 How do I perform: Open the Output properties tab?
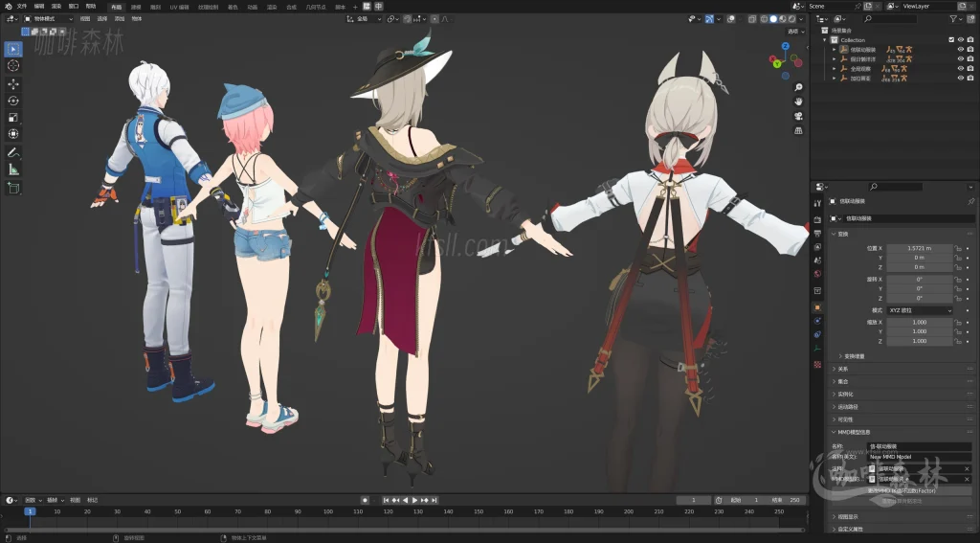coord(817,234)
